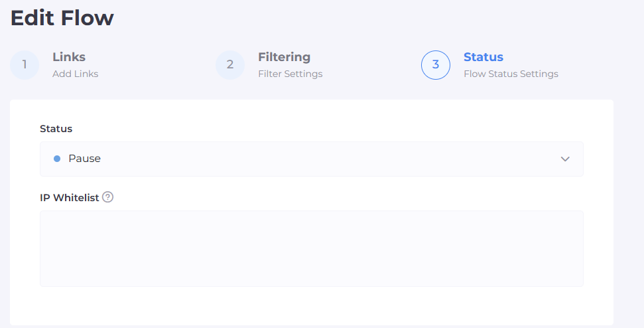Focus the IP Whitelist text area

coord(312,248)
